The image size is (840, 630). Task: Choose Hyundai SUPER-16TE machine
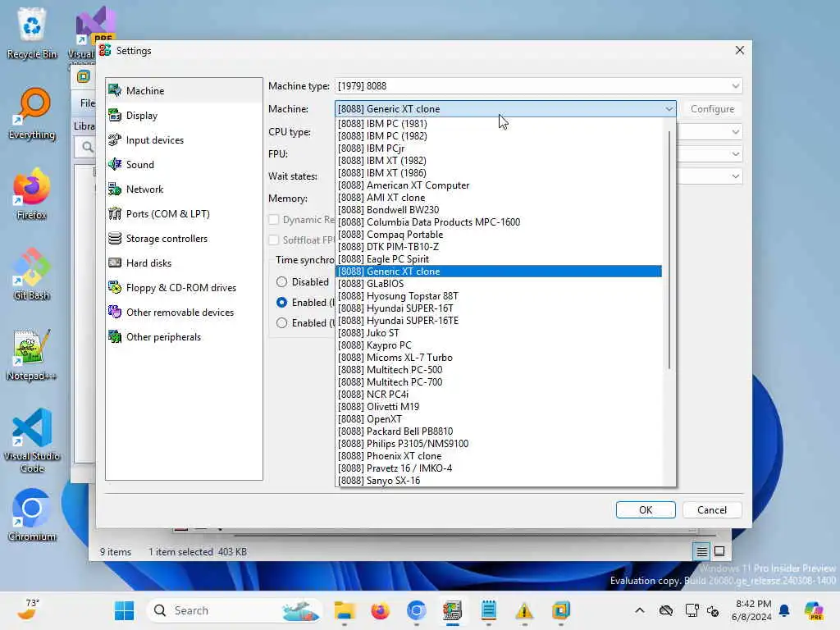click(x=499, y=321)
